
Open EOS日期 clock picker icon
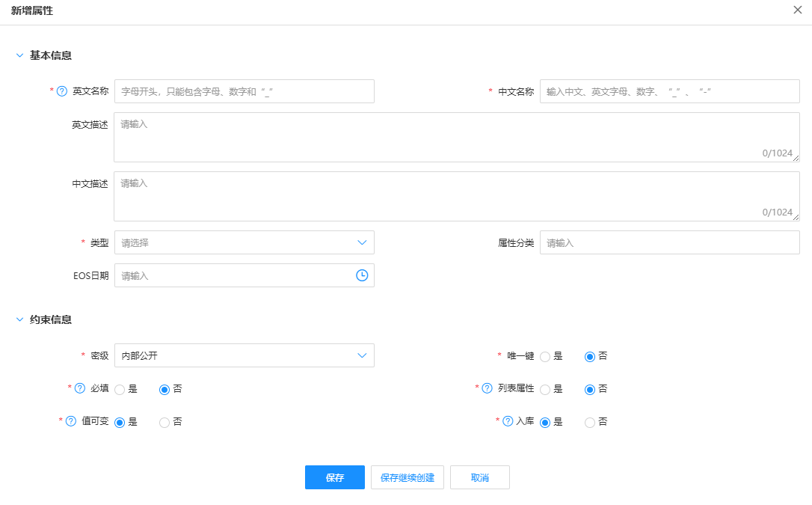[362, 275]
